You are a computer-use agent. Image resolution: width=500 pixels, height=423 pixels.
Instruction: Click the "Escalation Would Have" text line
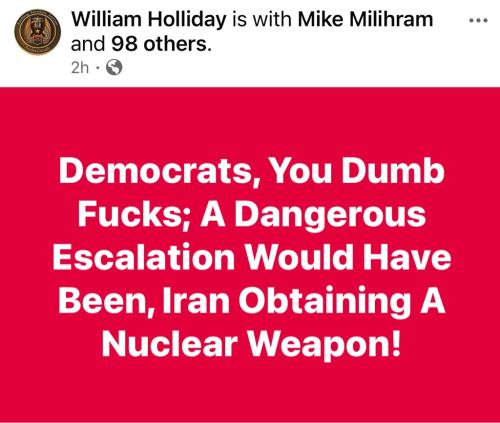click(x=252, y=257)
